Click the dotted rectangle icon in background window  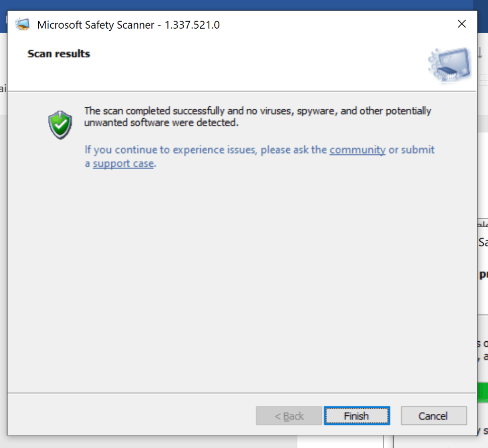483,80
